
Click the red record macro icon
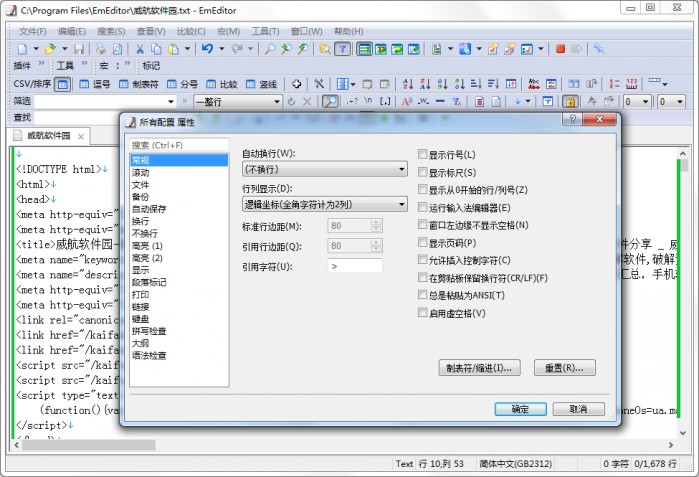click(x=560, y=49)
